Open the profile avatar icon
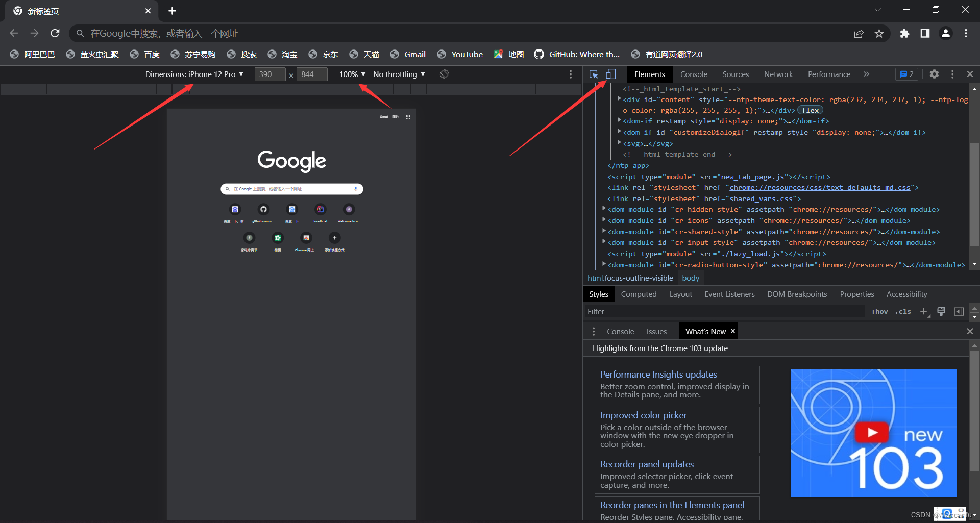 945,33
